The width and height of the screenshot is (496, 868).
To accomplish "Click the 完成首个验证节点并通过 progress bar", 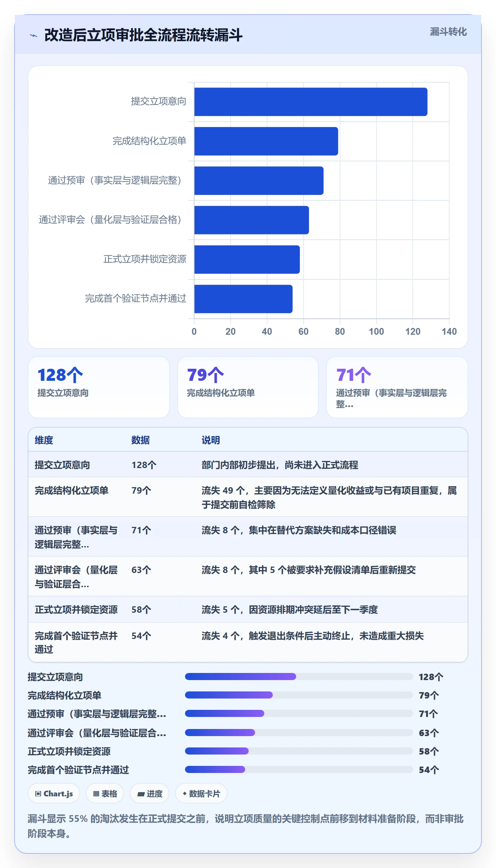I will (299, 769).
